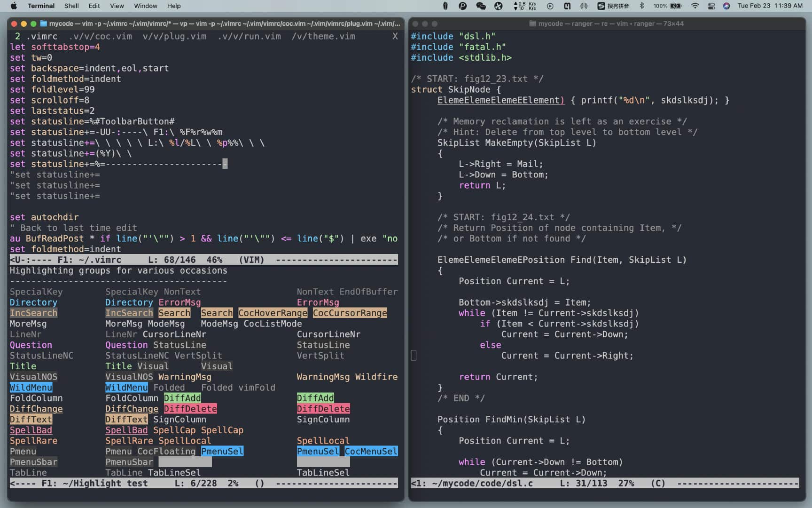Open the Help menu
Image resolution: width=812 pixels, height=508 pixels.
point(174,6)
